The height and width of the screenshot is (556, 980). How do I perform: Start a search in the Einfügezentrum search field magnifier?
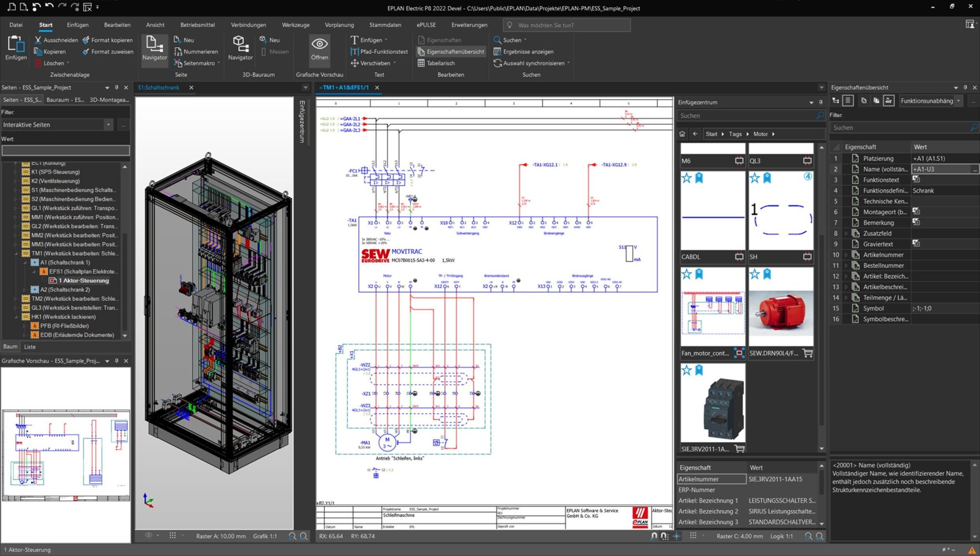(x=820, y=115)
